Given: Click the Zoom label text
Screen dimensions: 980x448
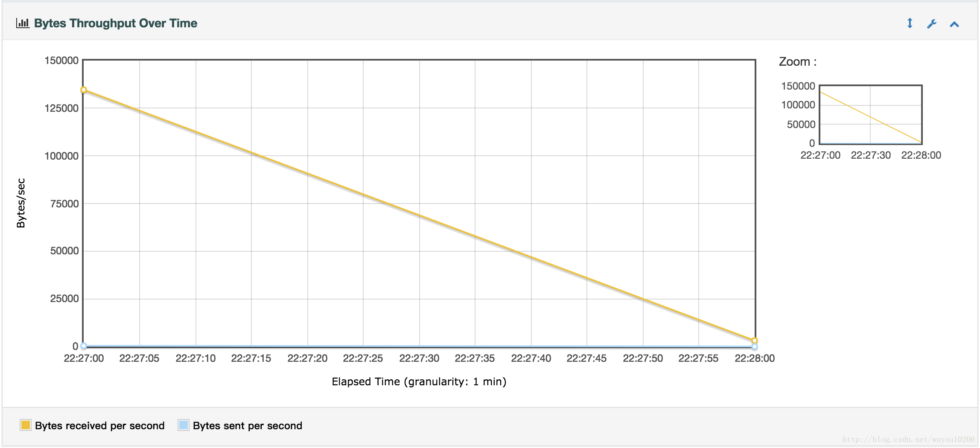Looking at the screenshot, I should click(798, 62).
